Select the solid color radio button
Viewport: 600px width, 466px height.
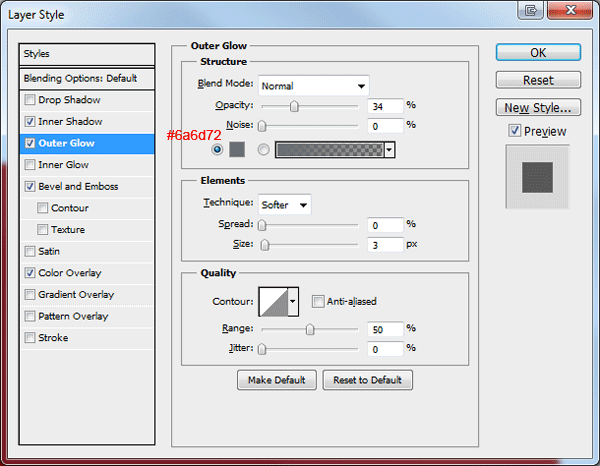tap(217, 149)
